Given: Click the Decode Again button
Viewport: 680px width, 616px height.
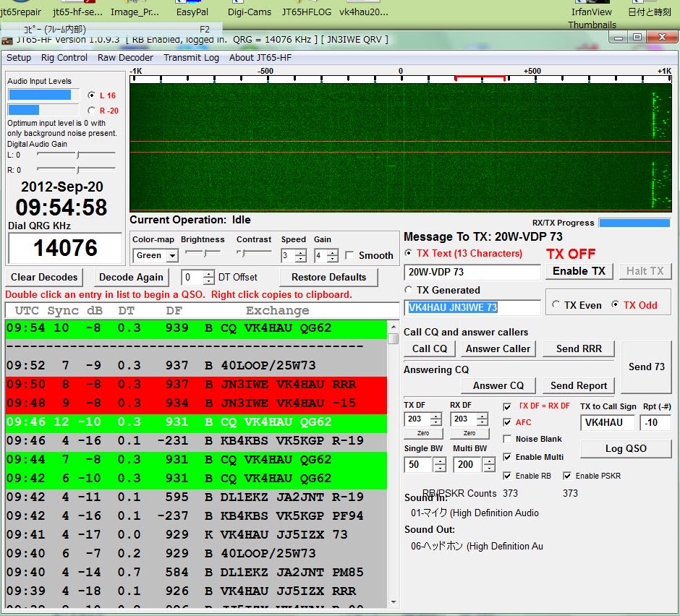Looking at the screenshot, I should pyautogui.click(x=131, y=277).
